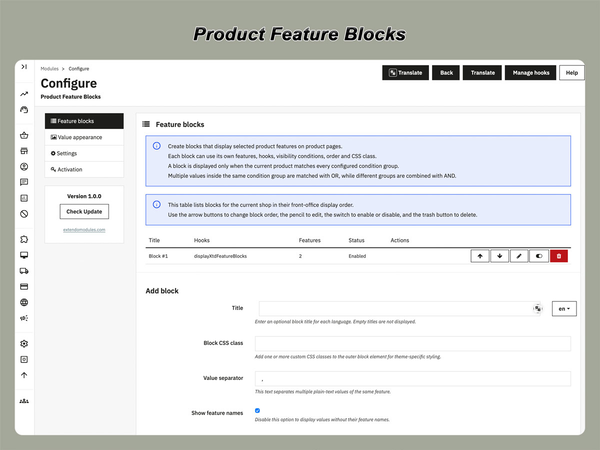Click the Enabled status text
This screenshot has height=450, width=600.
point(357,256)
